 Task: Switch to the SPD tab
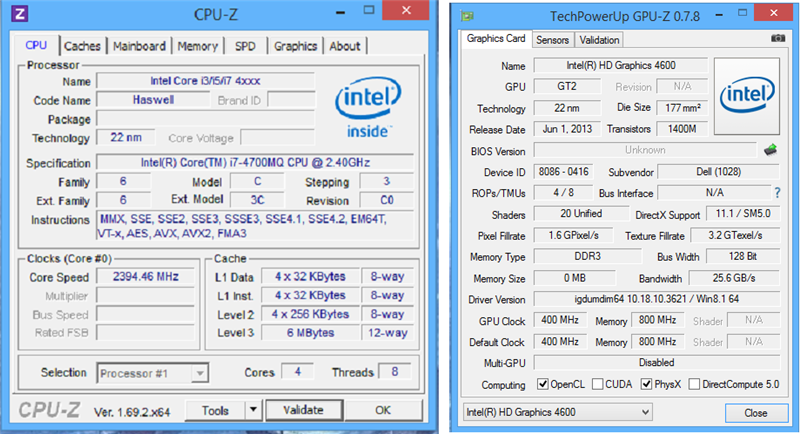tap(245, 46)
